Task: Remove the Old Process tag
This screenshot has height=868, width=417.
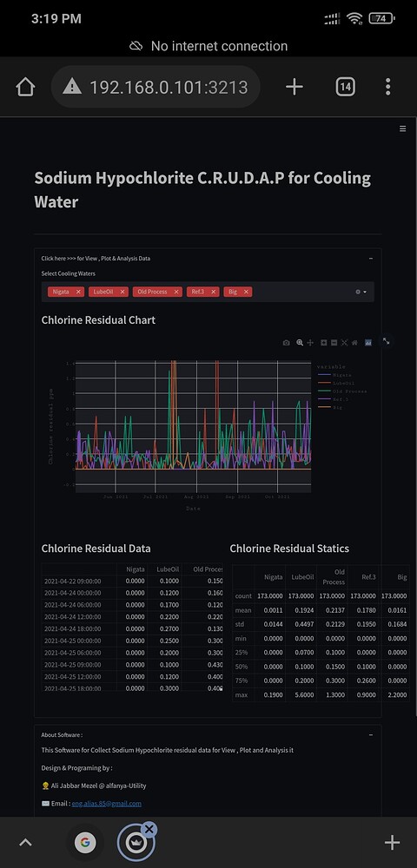Action: (x=176, y=292)
